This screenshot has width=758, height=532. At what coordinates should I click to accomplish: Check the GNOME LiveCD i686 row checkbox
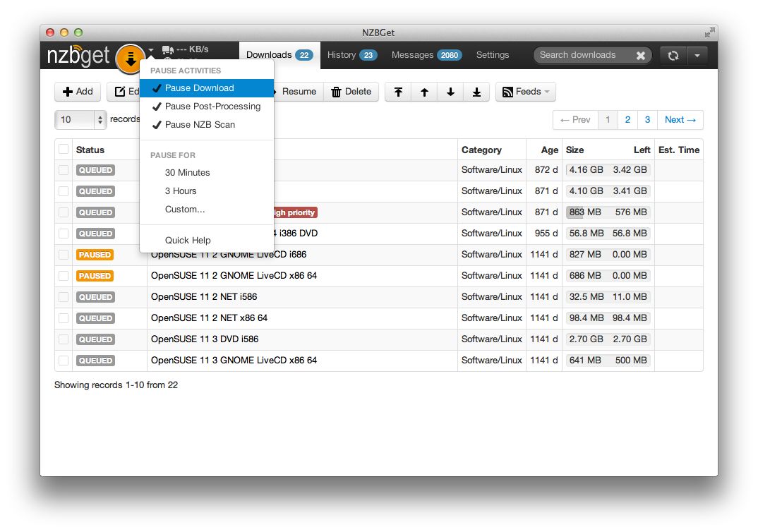(x=64, y=255)
